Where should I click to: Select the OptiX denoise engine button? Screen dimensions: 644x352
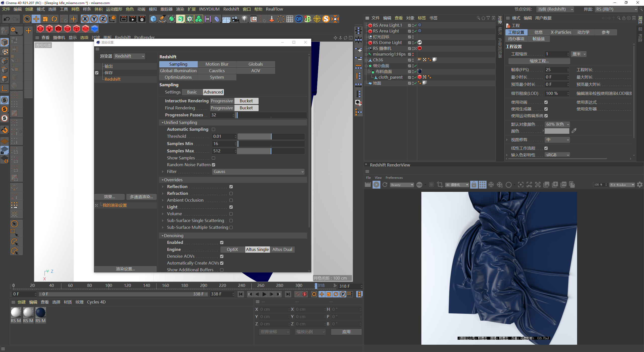pos(232,249)
